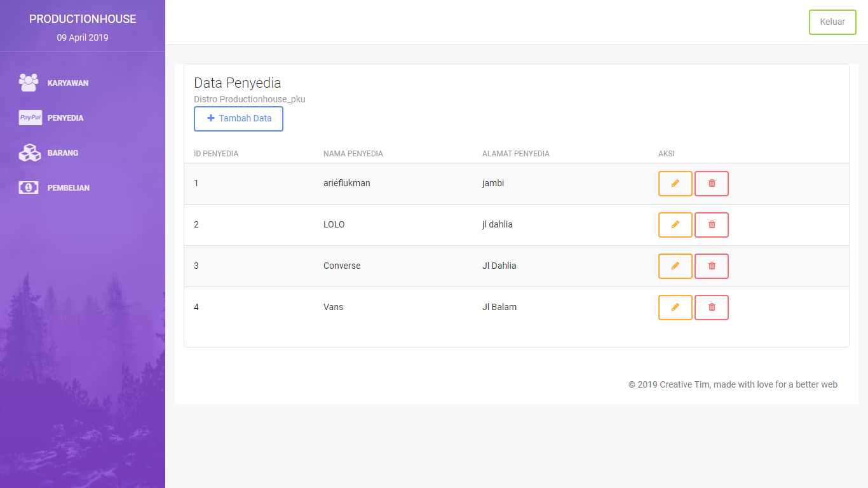Open the PRODUCTIONHOUSE brand title link

pyautogui.click(x=83, y=19)
